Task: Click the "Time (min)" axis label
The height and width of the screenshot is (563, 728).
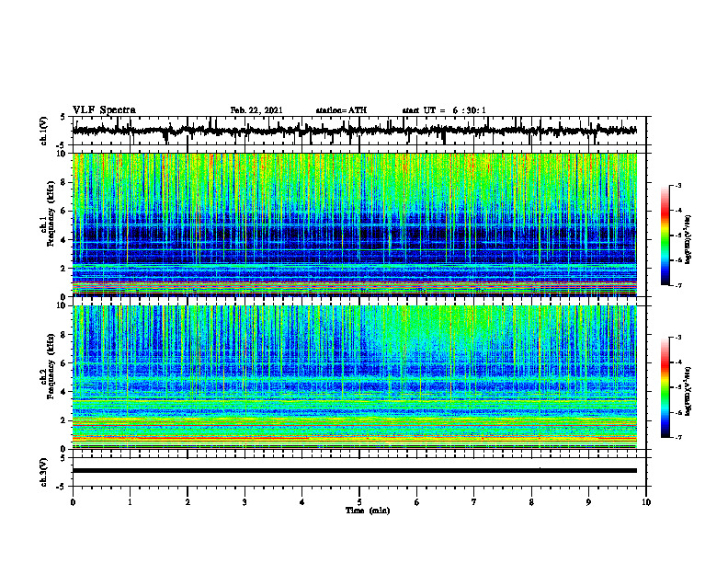Action: pyautogui.click(x=368, y=511)
